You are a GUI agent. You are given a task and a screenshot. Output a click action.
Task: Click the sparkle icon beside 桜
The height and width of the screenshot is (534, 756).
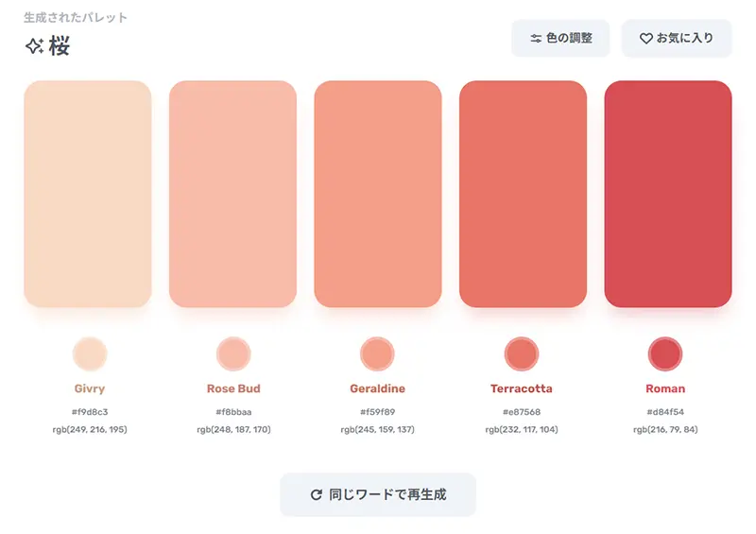pyautogui.click(x=34, y=46)
